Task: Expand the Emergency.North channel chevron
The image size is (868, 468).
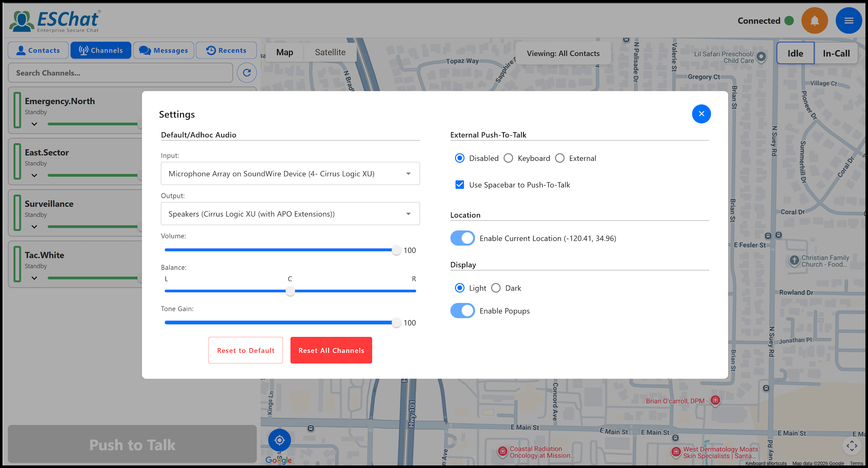Action: [34, 124]
